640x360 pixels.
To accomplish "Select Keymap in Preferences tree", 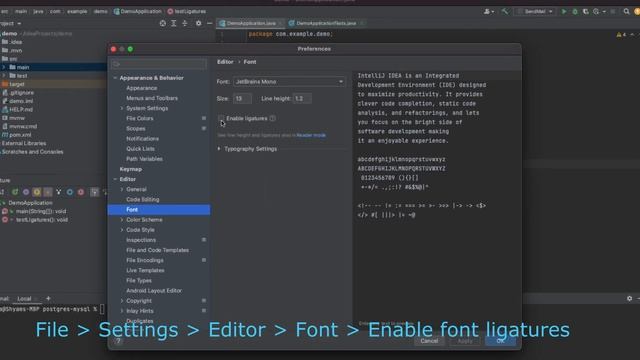I will tap(131, 169).
